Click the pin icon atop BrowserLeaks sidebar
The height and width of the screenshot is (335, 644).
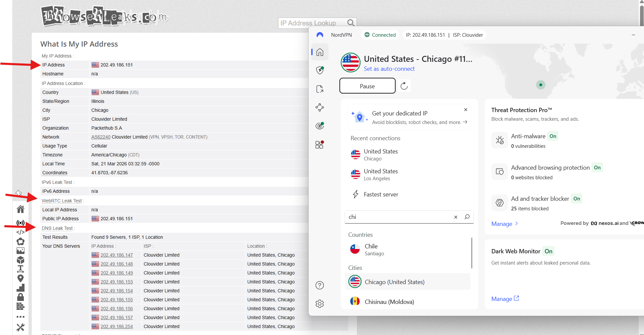tap(19, 193)
